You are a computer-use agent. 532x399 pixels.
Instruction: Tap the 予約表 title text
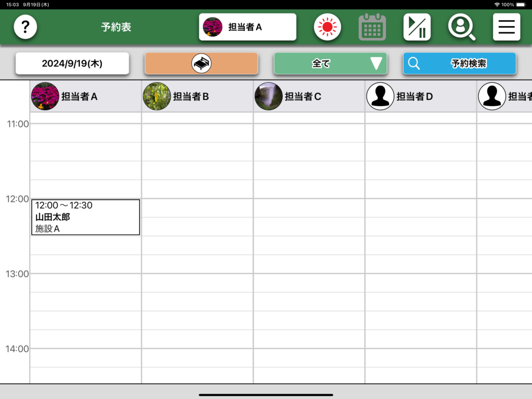(x=116, y=27)
